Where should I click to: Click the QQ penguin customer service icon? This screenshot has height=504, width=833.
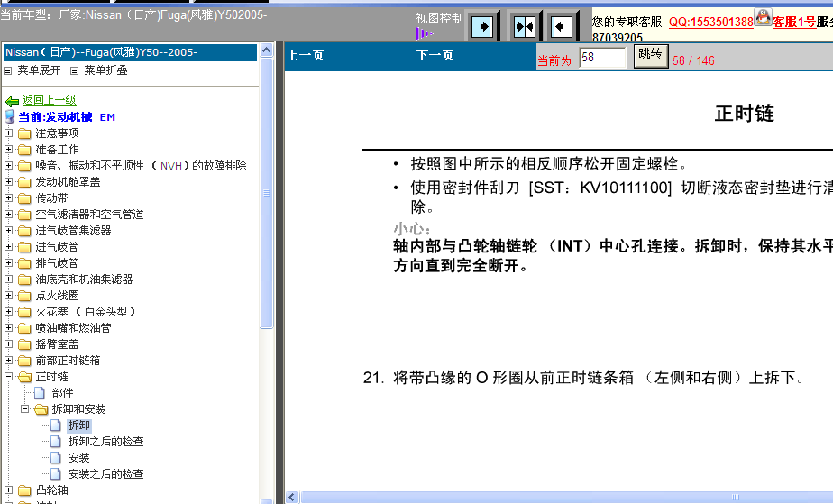coord(763,17)
